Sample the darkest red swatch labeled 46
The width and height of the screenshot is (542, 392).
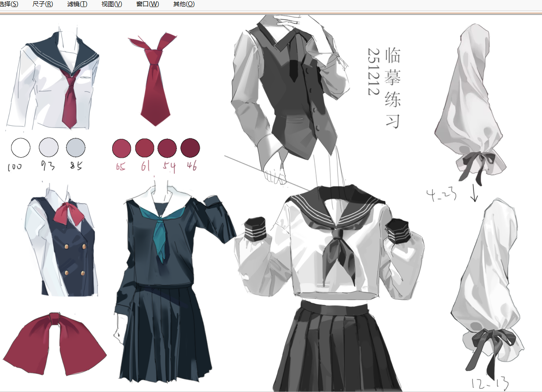190,148
